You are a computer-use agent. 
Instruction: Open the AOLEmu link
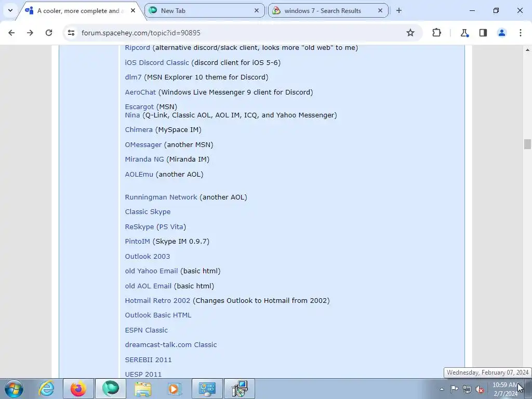click(x=139, y=174)
